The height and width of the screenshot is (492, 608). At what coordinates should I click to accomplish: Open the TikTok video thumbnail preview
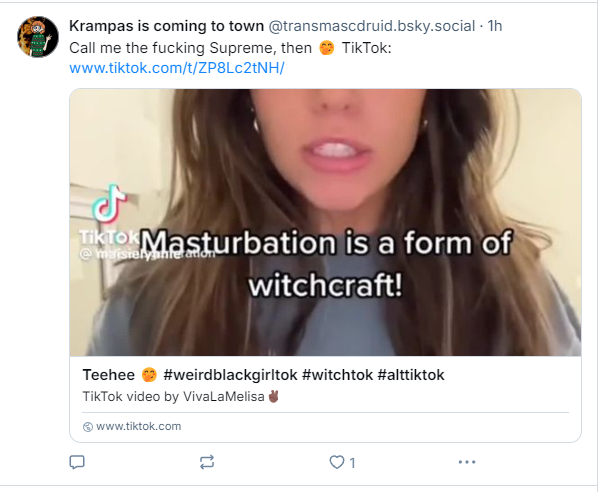pos(325,222)
